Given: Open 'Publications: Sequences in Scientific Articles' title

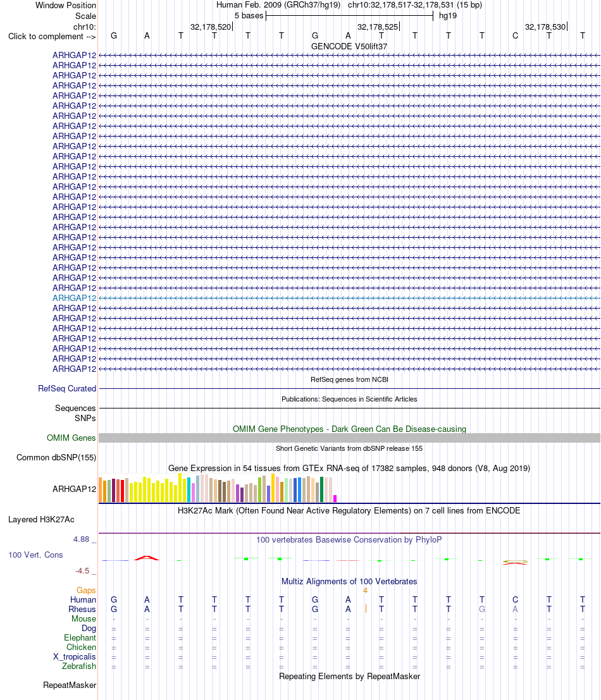Looking at the screenshot, I should pyautogui.click(x=349, y=399).
